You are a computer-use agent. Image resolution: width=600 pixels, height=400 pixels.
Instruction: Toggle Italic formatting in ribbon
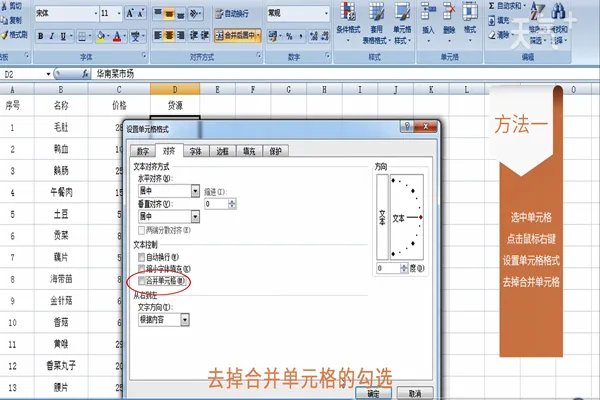[x=52, y=36]
